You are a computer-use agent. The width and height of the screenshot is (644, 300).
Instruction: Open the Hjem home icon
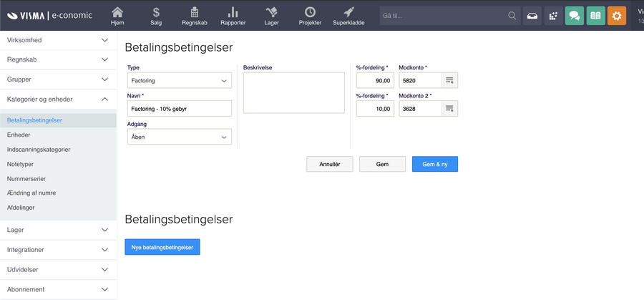117,15
